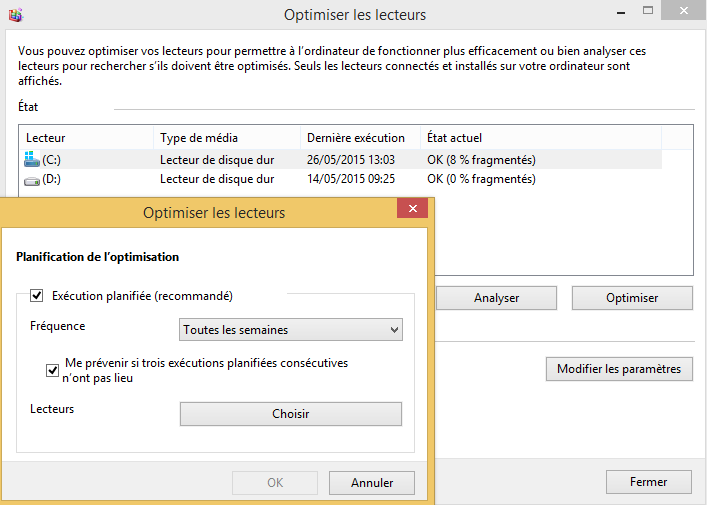
Task: Select the C: drive Windows icon
Action: 32,159
